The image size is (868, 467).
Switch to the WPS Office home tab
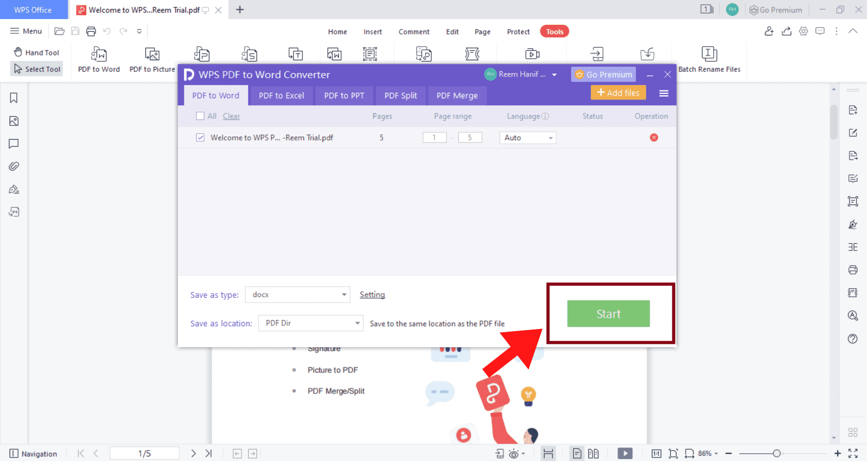[x=33, y=10]
